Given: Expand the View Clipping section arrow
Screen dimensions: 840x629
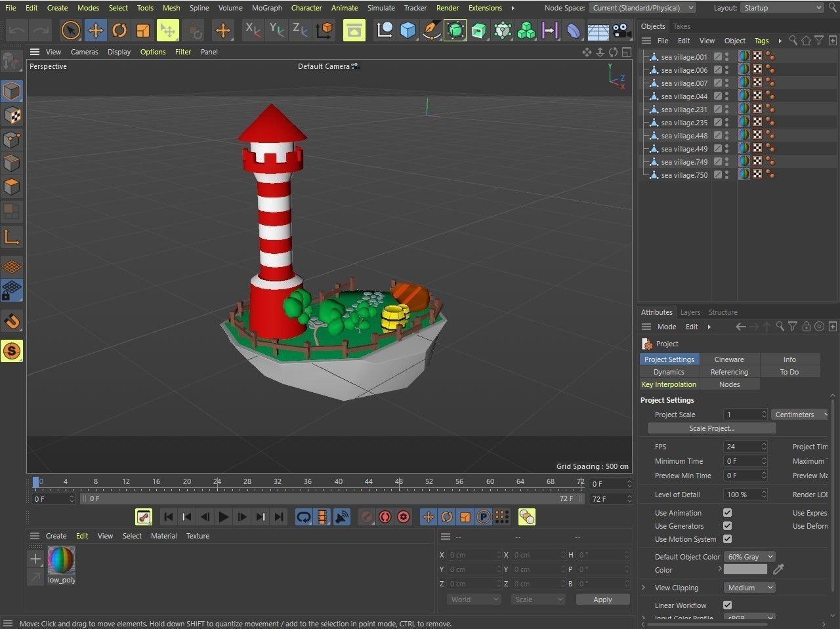Looking at the screenshot, I should tap(643, 588).
